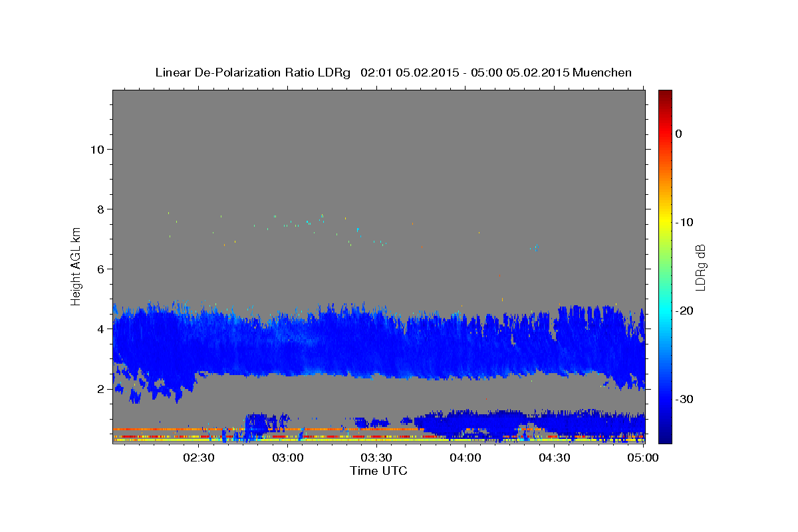The height and width of the screenshot is (532, 798).
Task: Click the height tick label '8'
Action: coord(101,209)
